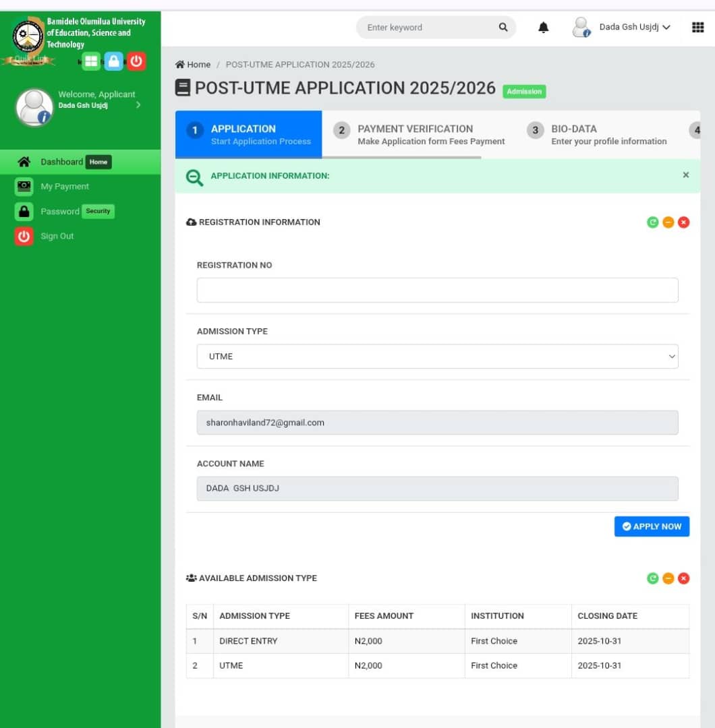Click the Apply Now button
Viewport: 715px width, 728px height.
[652, 526]
